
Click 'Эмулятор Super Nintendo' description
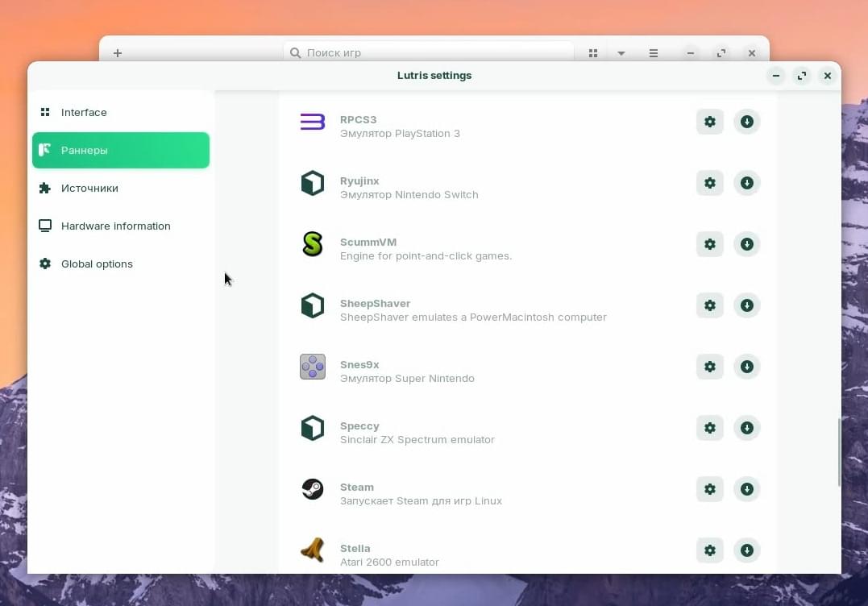(407, 379)
